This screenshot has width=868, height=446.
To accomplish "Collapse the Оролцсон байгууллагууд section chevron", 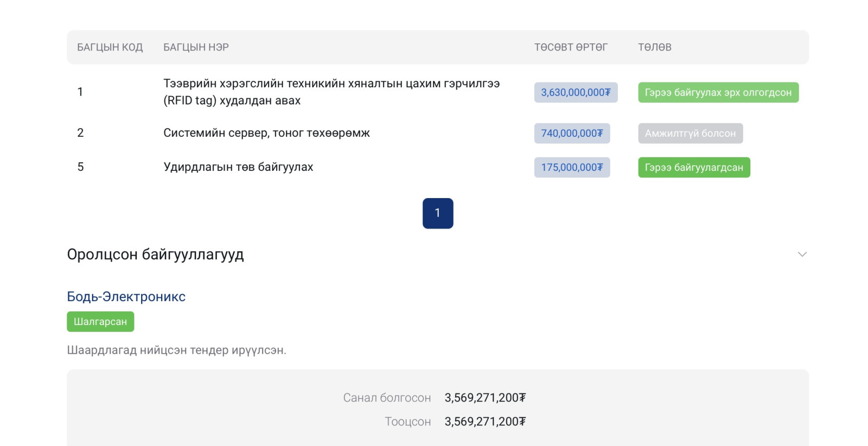I will coord(802,254).
